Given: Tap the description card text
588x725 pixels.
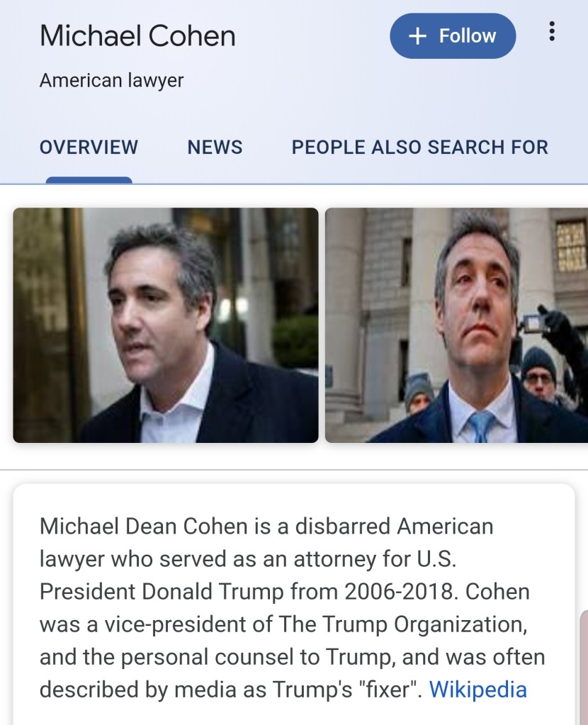Looking at the screenshot, I should point(292,607).
